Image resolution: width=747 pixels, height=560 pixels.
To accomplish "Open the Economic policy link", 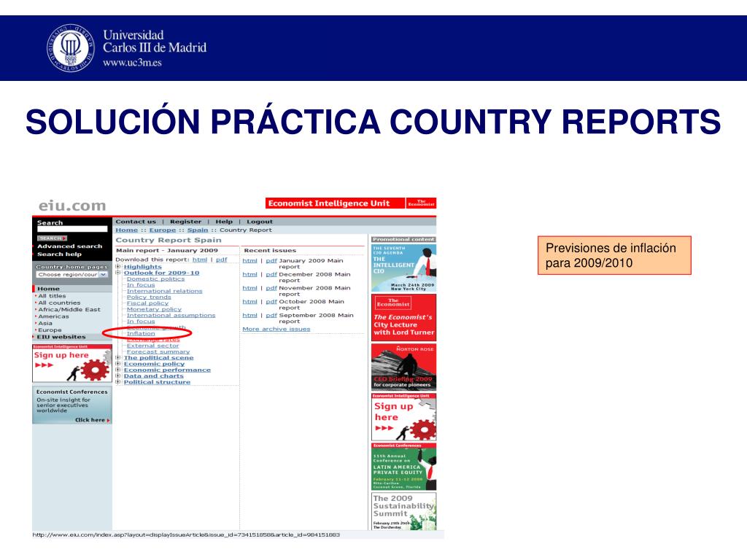I will pos(154,364).
